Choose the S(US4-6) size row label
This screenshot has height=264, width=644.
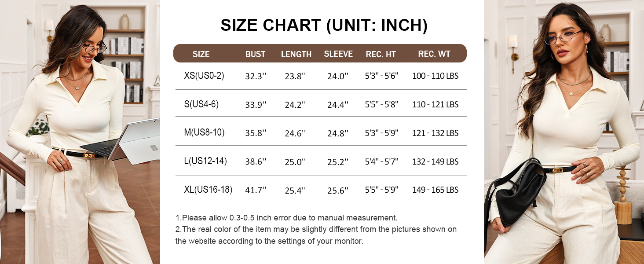click(201, 104)
